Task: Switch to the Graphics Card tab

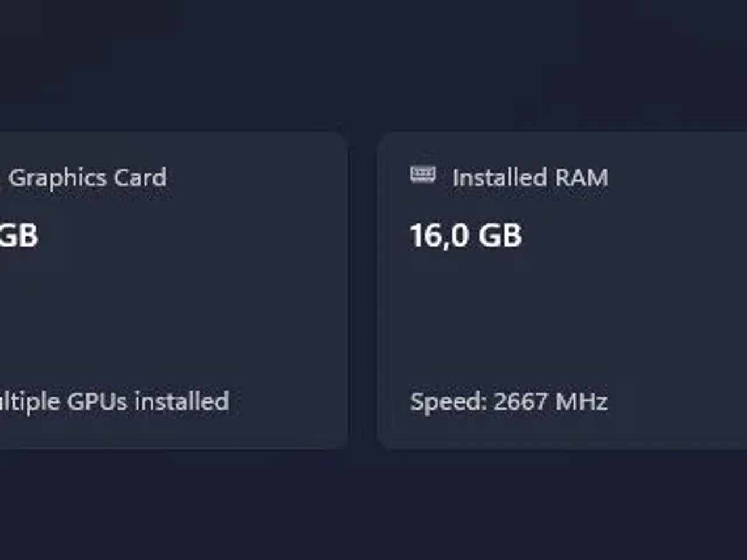Action: [x=90, y=178]
